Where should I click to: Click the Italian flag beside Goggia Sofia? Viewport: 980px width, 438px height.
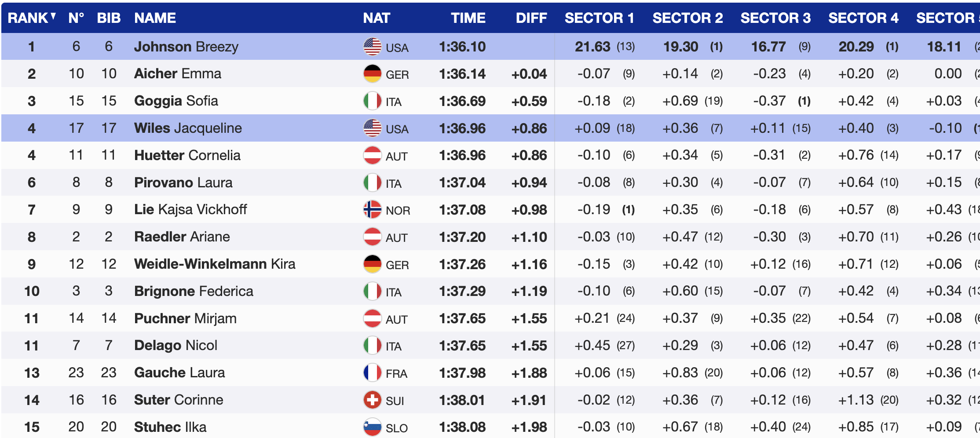pyautogui.click(x=372, y=101)
